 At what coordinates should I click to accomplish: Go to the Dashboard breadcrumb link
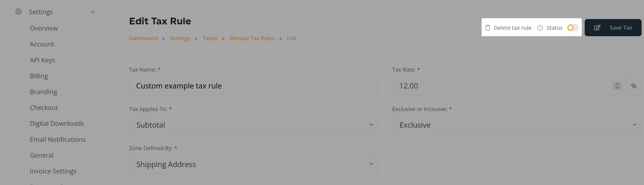pos(143,38)
